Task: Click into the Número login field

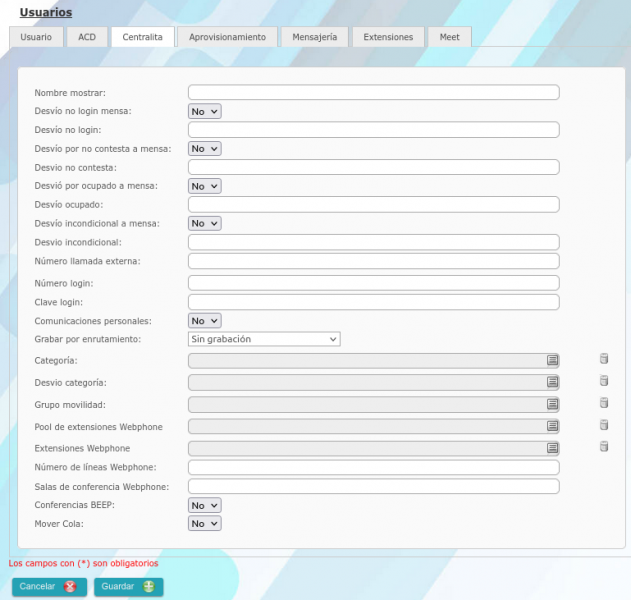Action: point(373,283)
